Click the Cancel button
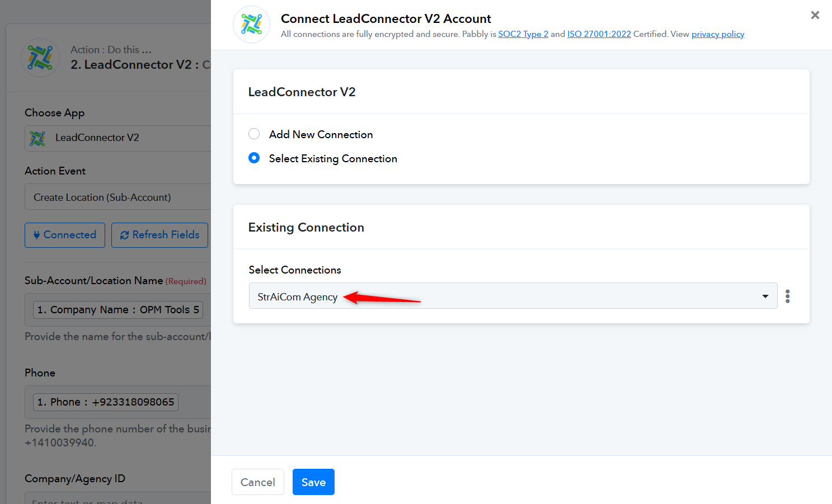 tap(258, 482)
